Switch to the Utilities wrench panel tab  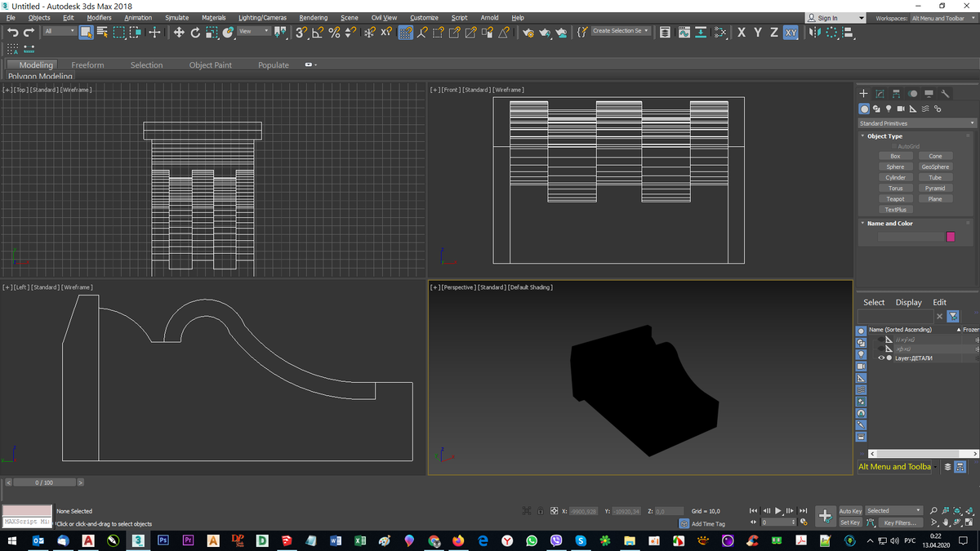click(x=946, y=93)
